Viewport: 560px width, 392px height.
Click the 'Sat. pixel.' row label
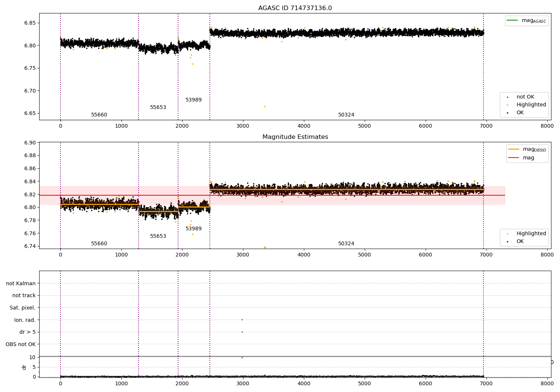(22, 308)
